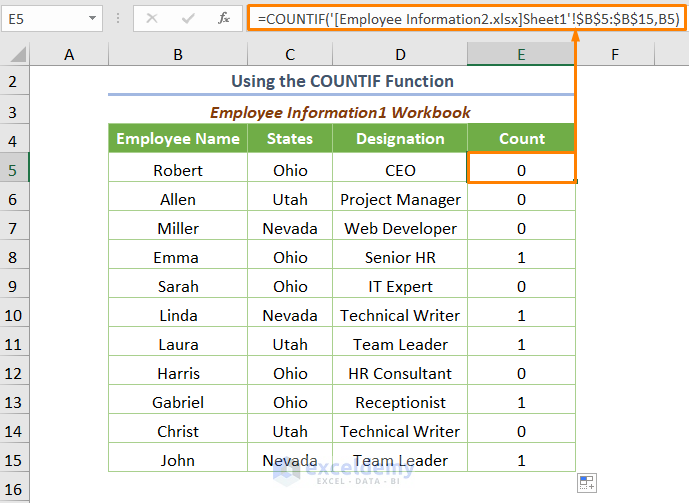Click the COUNTIF formula in formula bar
The width and height of the screenshot is (689, 503).
(468, 18)
